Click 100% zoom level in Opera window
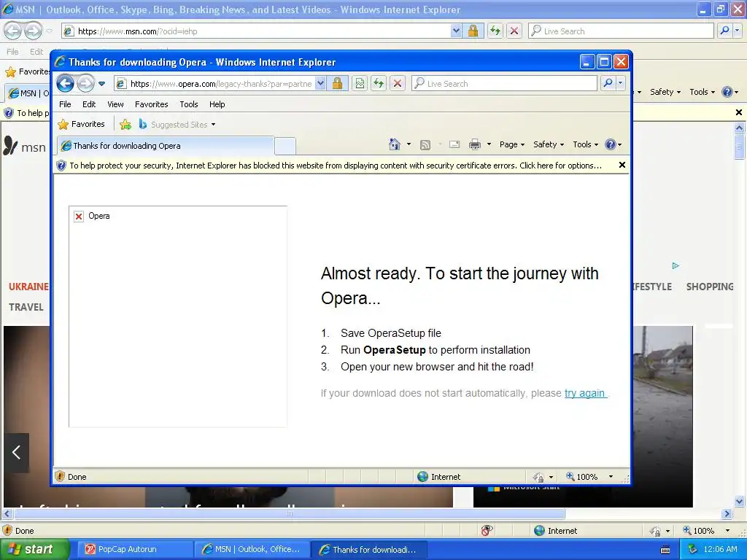 pos(582,477)
